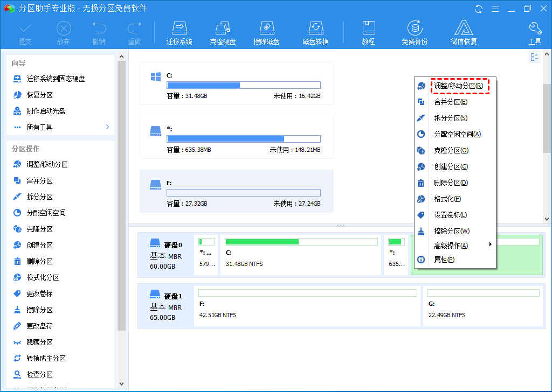Select the C: partition card

click(237, 83)
